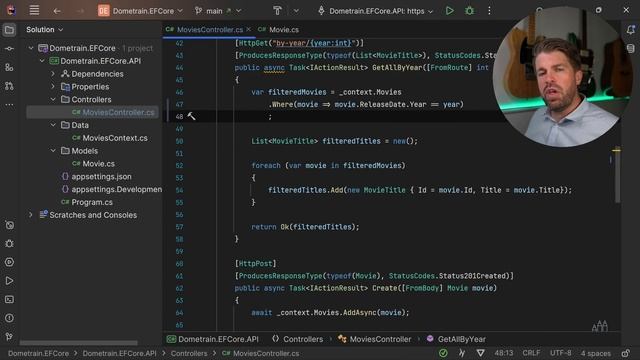The height and width of the screenshot is (360, 640).
Task: Click the green inspection status checkmark
Action: 443,353
